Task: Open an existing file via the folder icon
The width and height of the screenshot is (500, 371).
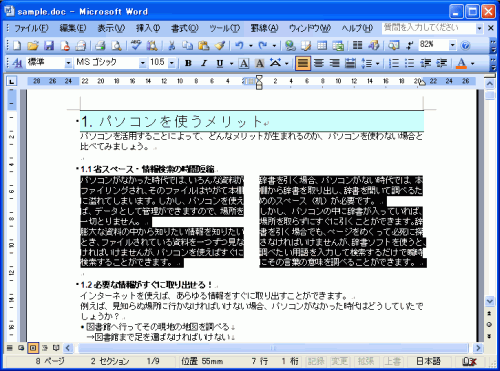Action: click(x=33, y=45)
